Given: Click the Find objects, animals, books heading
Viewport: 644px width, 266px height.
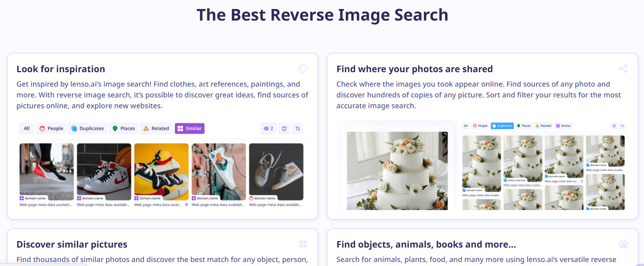Looking at the screenshot, I should pos(426,244).
